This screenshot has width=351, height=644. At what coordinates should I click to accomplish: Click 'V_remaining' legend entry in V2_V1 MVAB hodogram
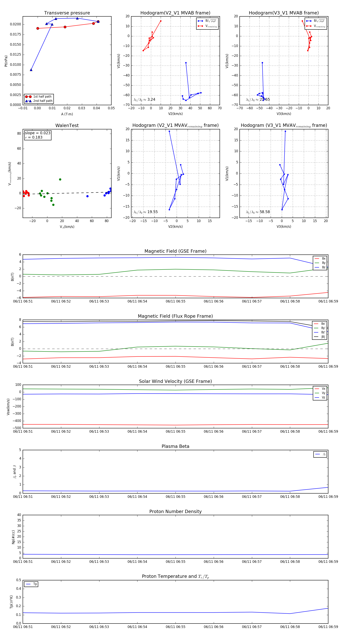[x=207, y=26]
